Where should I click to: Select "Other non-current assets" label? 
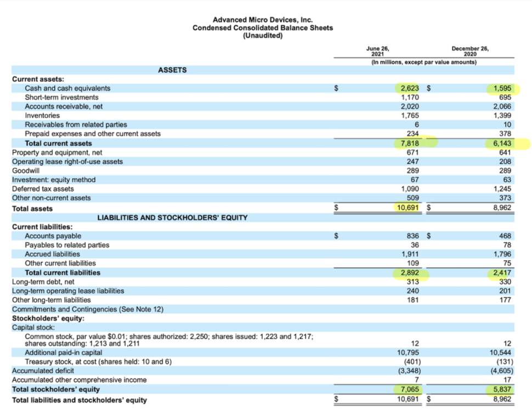pos(51,198)
